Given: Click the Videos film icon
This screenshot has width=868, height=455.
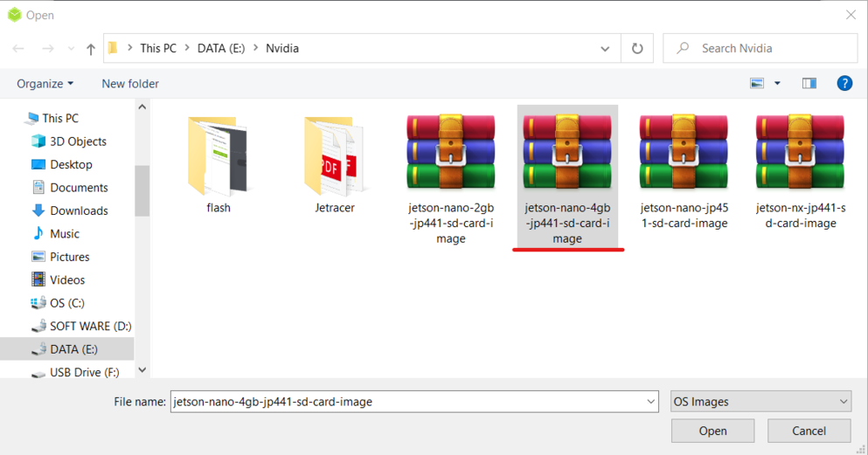Looking at the screenshot, I should click(x=38, y=279).
